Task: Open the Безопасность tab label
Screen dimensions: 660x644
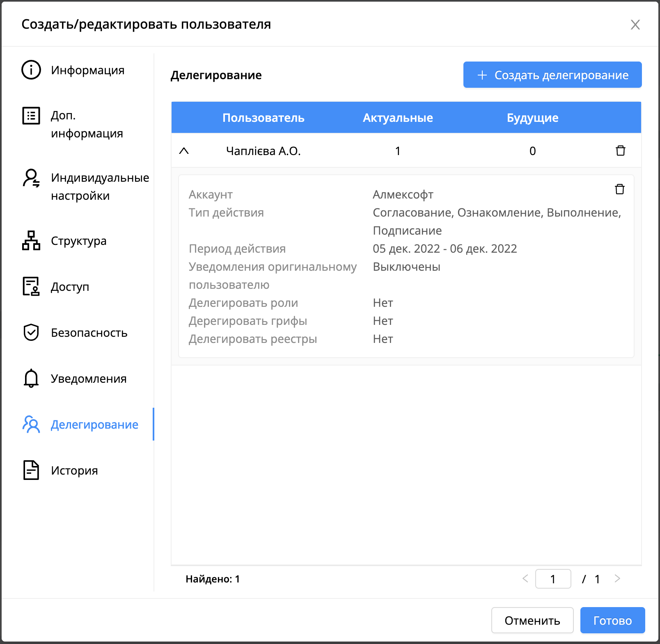Action: coord(89,333)
